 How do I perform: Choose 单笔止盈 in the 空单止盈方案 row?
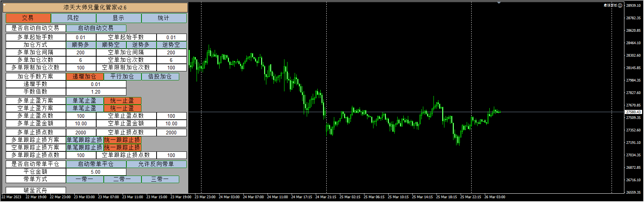[85, 108]
